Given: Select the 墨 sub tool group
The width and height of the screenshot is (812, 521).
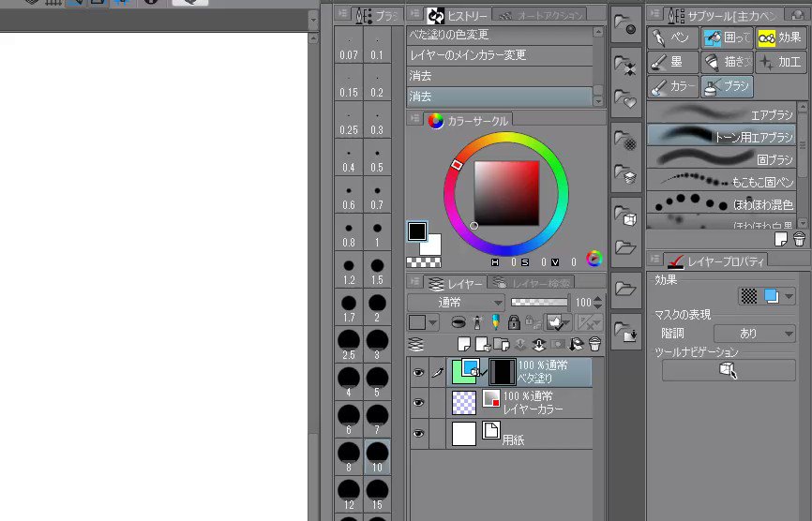Looking at the screenshot, I should pos(672,62).
